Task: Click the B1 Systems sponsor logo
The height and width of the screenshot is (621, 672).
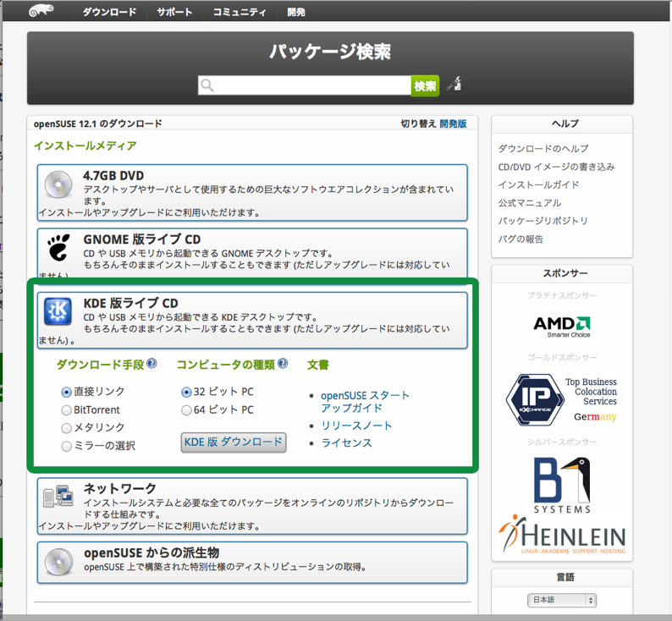Action: pos(562,486)
